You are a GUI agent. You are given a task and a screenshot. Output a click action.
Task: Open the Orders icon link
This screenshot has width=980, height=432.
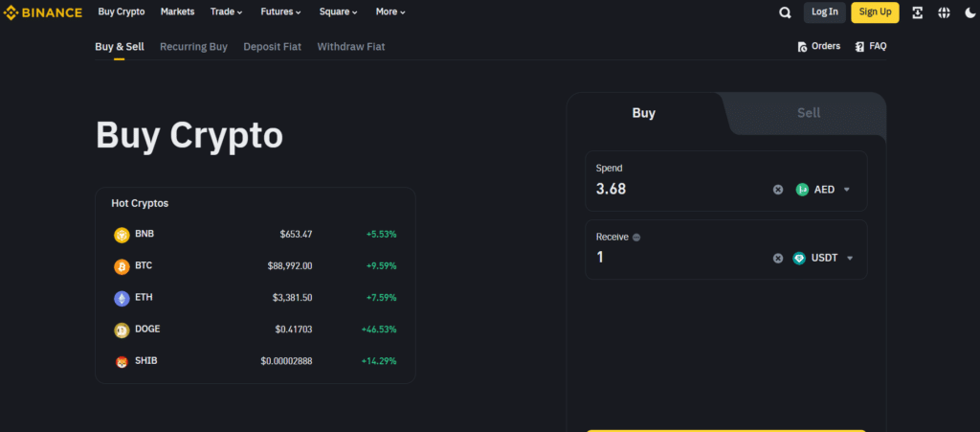pos(819,46)
